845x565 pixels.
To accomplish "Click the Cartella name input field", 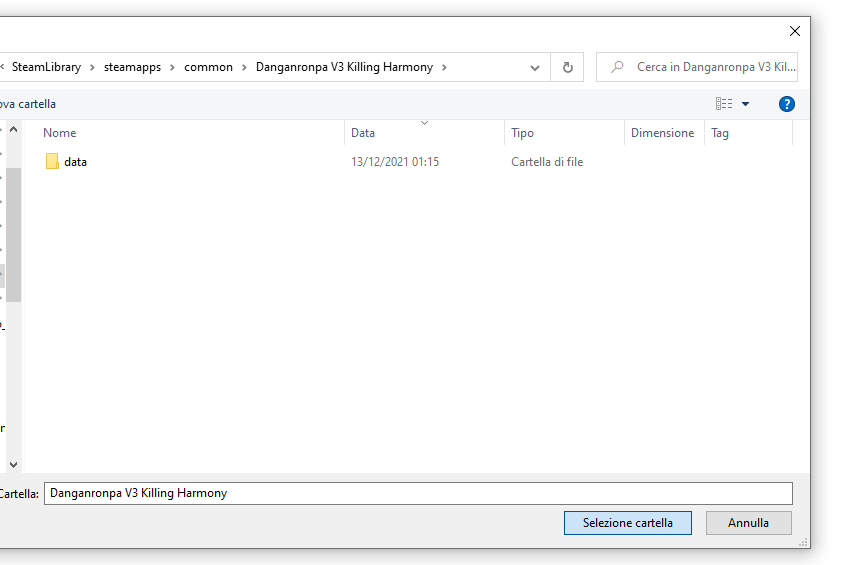I will tap(418, 493).
